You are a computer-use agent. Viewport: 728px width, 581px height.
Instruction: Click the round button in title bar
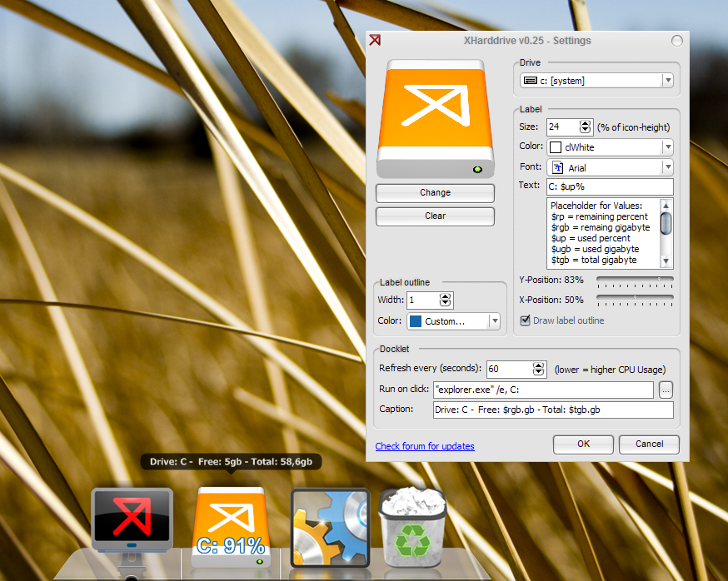(677, 41)
